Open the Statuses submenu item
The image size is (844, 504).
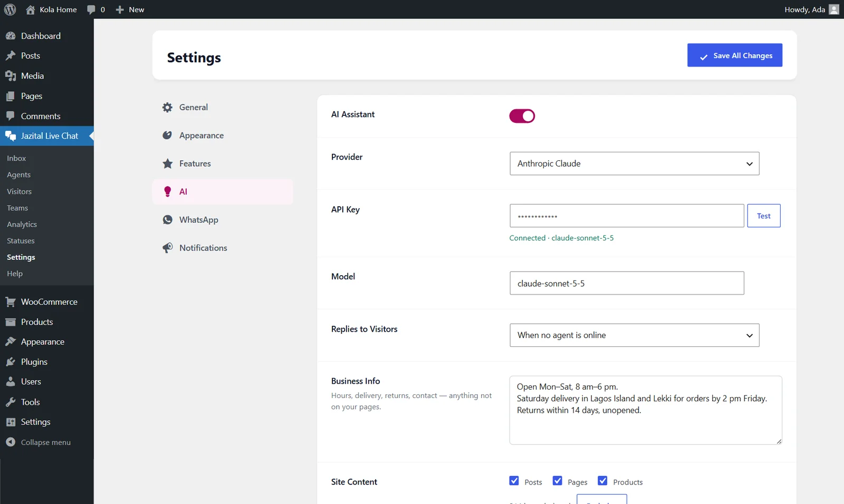[x=21, y=241]
